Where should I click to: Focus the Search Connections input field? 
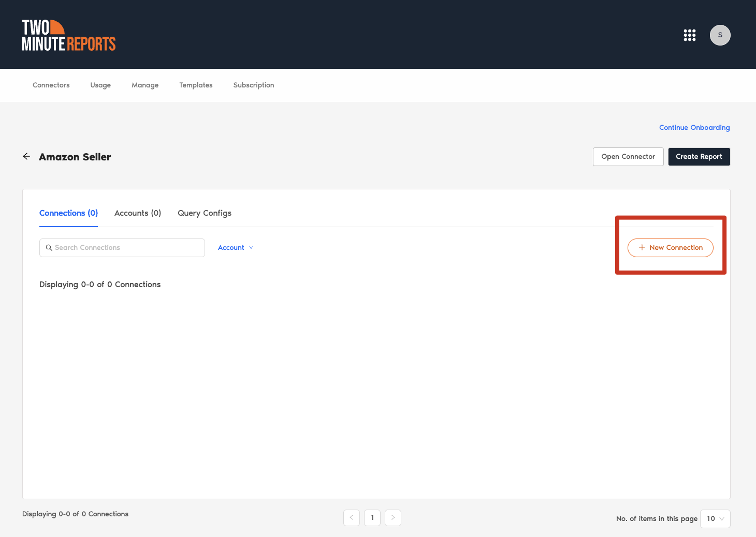127,248
